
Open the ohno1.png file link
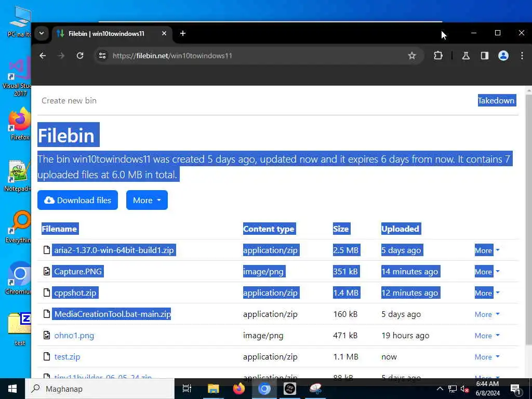point(74,336)
